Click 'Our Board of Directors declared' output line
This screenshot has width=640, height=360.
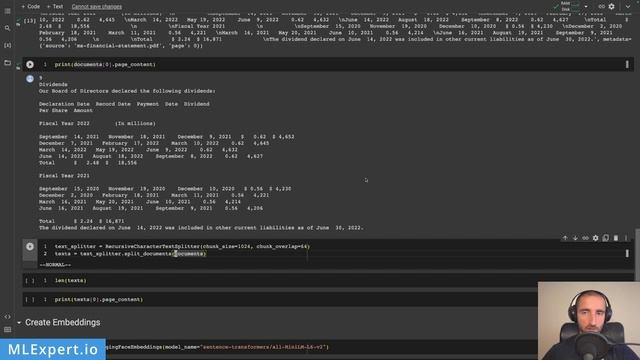pos(127,91)
